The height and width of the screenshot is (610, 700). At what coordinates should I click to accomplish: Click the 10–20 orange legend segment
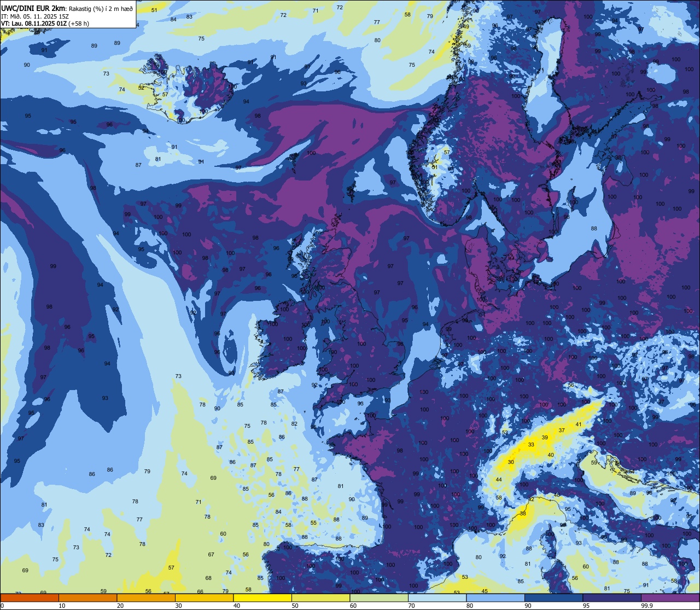pyautogui.click(x=87, y=597)
